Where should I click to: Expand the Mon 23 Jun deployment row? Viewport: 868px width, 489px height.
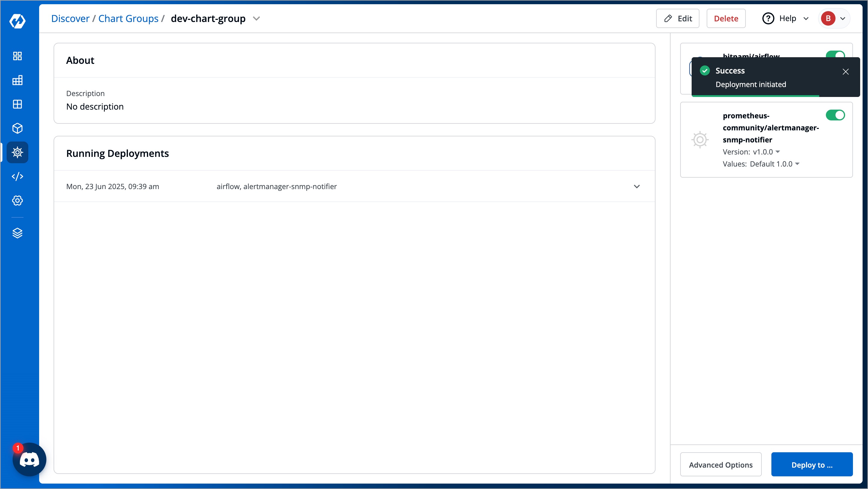[x=637, y=186]
